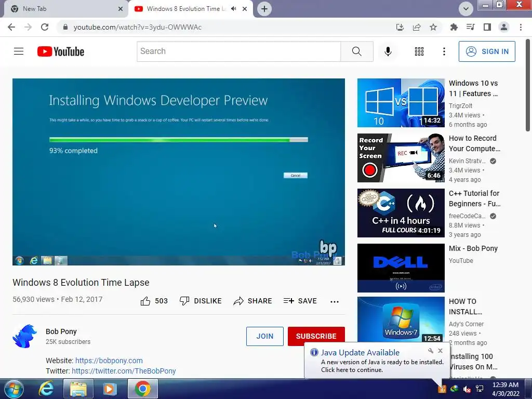
Task: Open the Mix - Bob Pony Dell thumbnail
Action: coord(401,268)
